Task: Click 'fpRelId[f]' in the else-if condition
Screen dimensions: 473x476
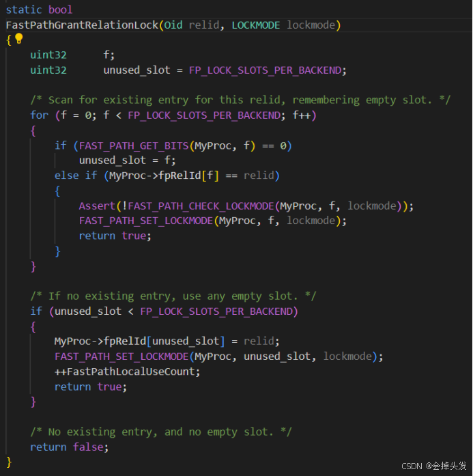Action: pos(188,175)
